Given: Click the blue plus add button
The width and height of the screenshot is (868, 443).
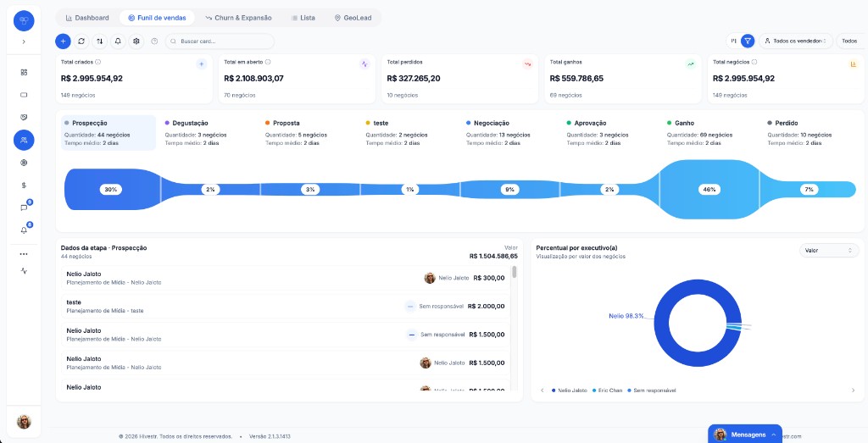Looking at the screenshot, I should coord(63,41).
